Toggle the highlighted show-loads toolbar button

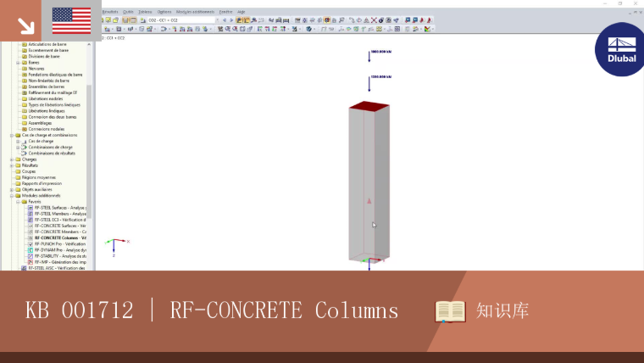point(239,20)
